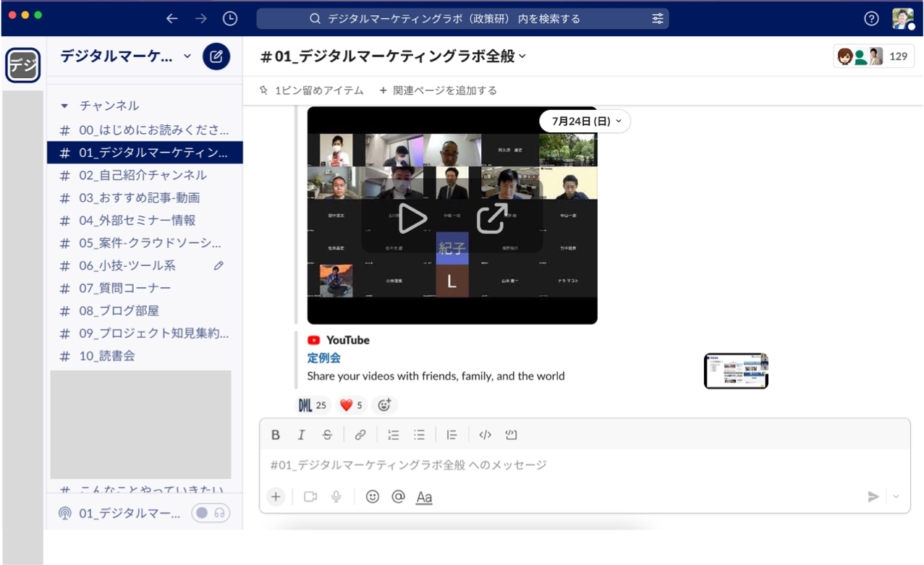Viewport: 924px width, 565px height.
Task: Open search filter sliders icon
Action: click(x=657, y=19)
